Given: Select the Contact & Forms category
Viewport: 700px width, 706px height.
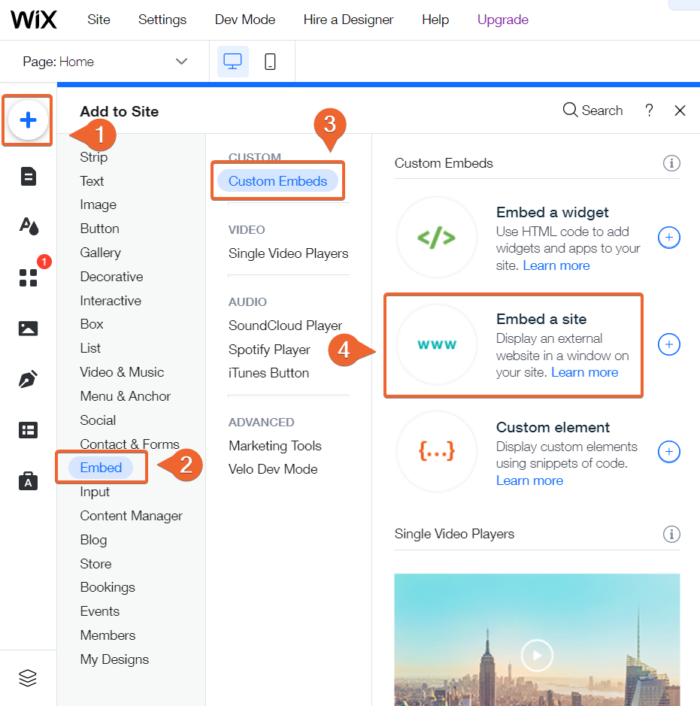Looking at the screenshot, I should (130, 444).
